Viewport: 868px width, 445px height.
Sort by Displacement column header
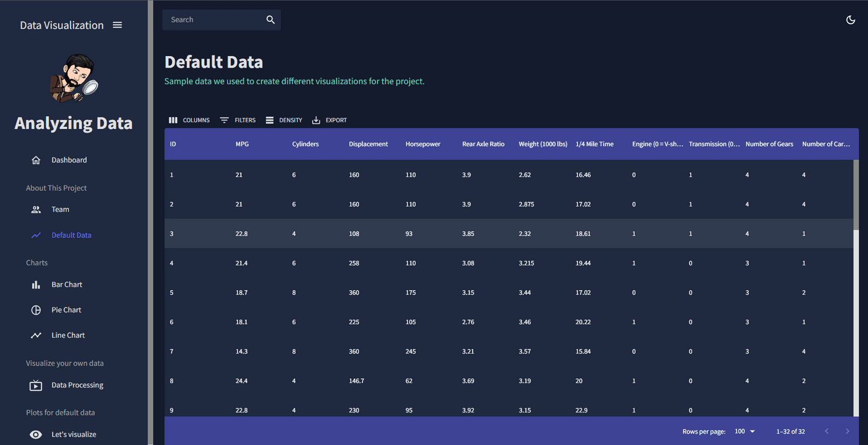(368, 144)
